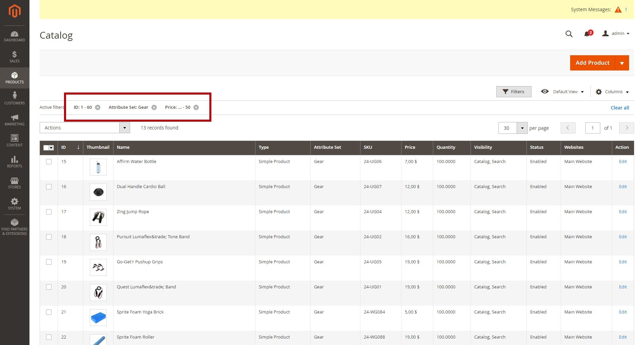Tick the Sprite Foam Yoga Brick checkbox

tap(49, 312)
